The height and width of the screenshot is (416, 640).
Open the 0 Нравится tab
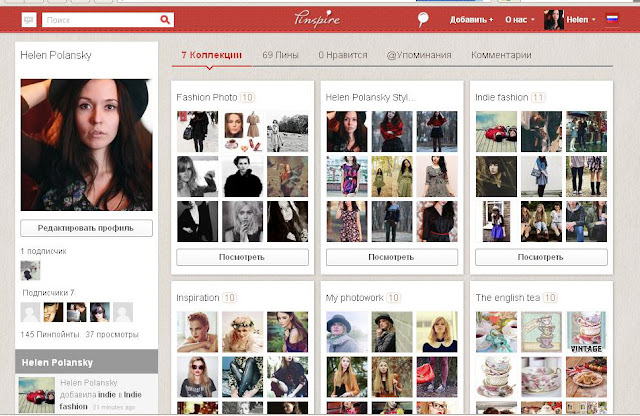click(343, 55)
